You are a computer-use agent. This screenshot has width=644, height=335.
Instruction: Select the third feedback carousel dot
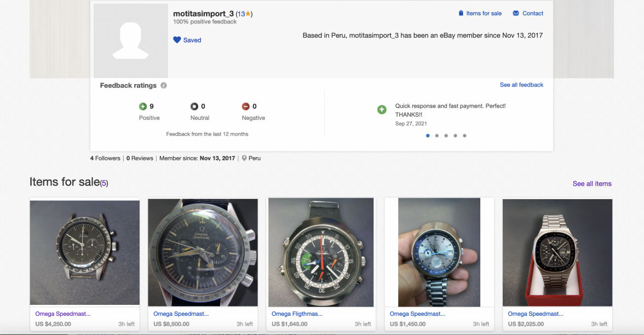click(446, 136)
